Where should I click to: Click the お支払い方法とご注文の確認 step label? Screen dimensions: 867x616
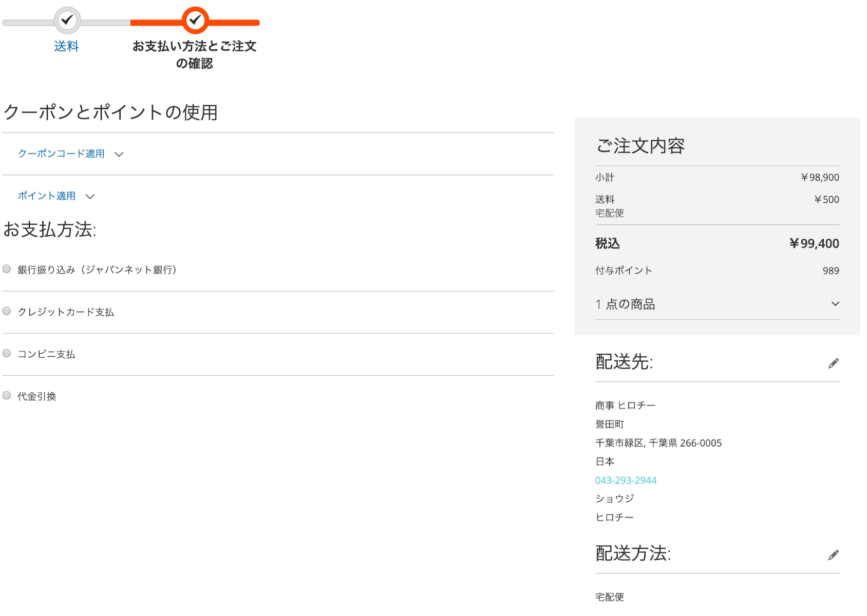tap(194, 54)
